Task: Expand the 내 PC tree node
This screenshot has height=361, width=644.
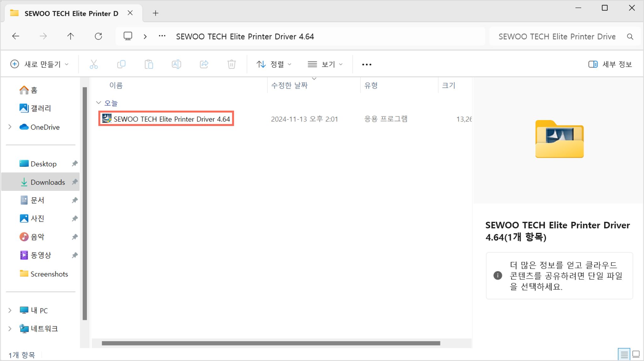Action: tap(10, 310)
